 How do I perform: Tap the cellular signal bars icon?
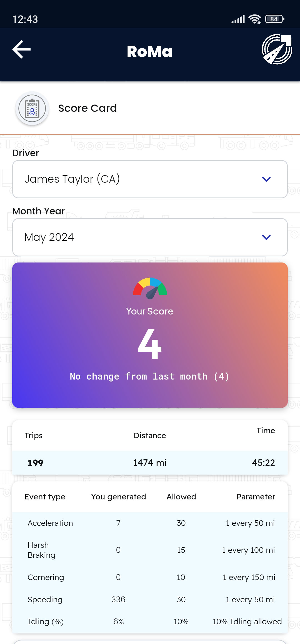(x=238, y=19)
